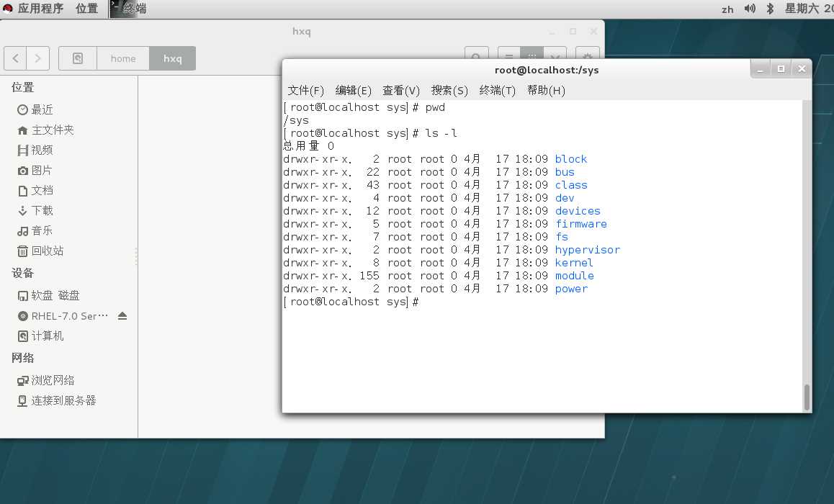Click the terminal title root@localhost:/sys

(x=546, y=70)
